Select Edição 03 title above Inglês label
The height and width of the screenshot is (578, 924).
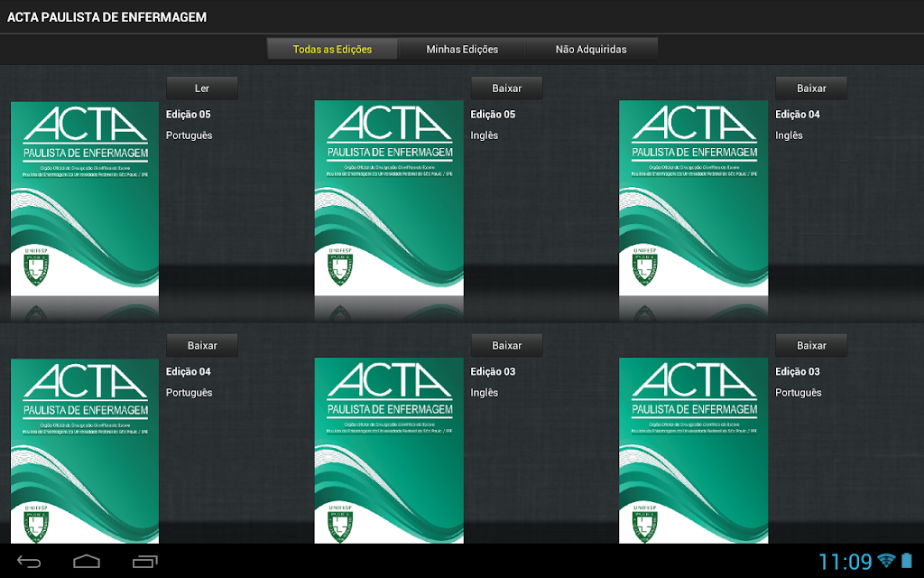pyautogui.click(x=493, y=371)
